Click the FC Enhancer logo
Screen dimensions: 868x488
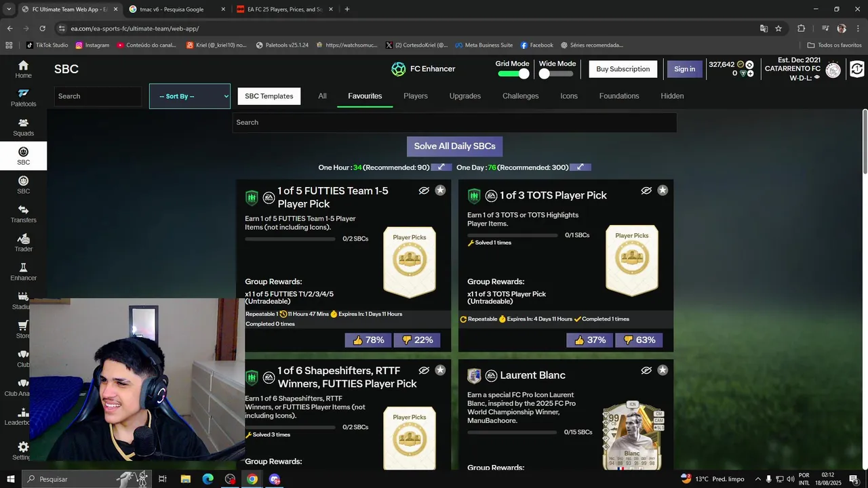[398, 69]
